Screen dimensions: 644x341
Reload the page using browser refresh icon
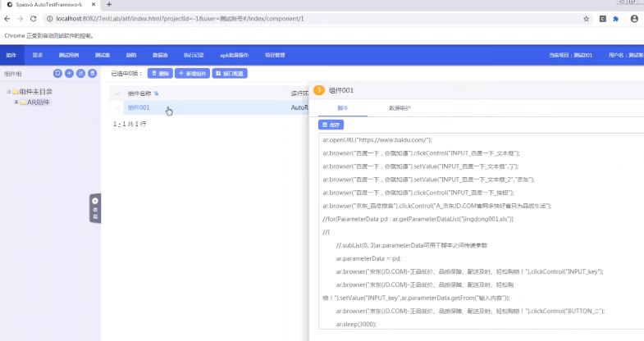click(x=33, y=18)
